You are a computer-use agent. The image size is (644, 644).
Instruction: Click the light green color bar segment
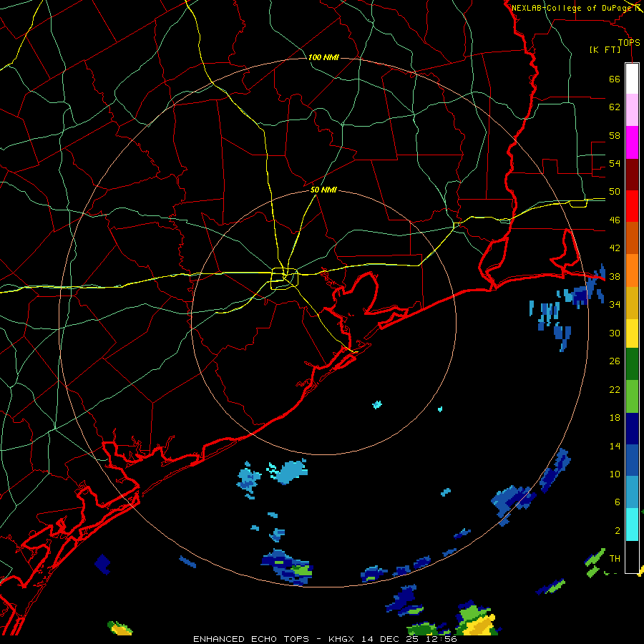pos(632,396)
